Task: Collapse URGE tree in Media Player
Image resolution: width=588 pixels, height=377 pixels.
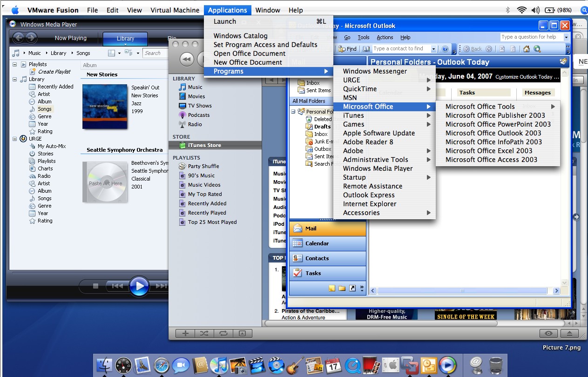Action: coord(15,139)
